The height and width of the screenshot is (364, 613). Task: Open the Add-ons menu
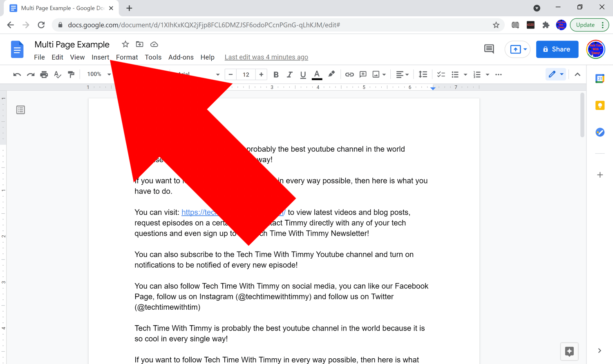181,57
